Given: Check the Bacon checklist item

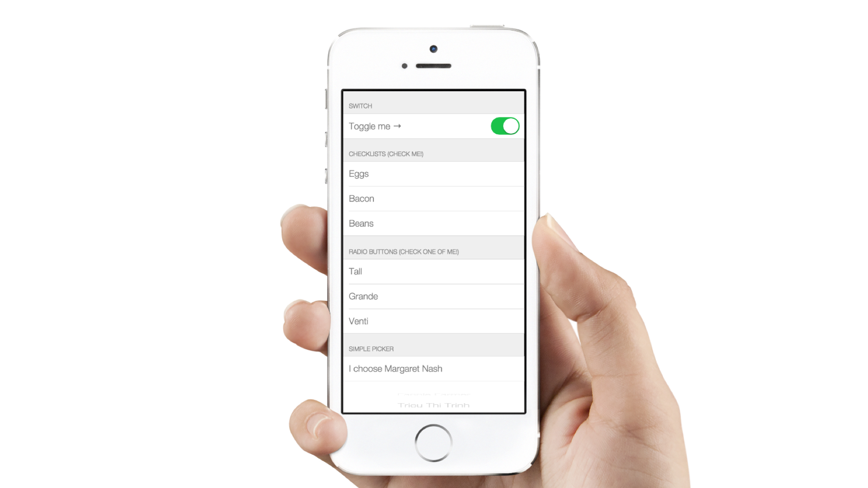Looking at the screenshot, I should [434, 198].
